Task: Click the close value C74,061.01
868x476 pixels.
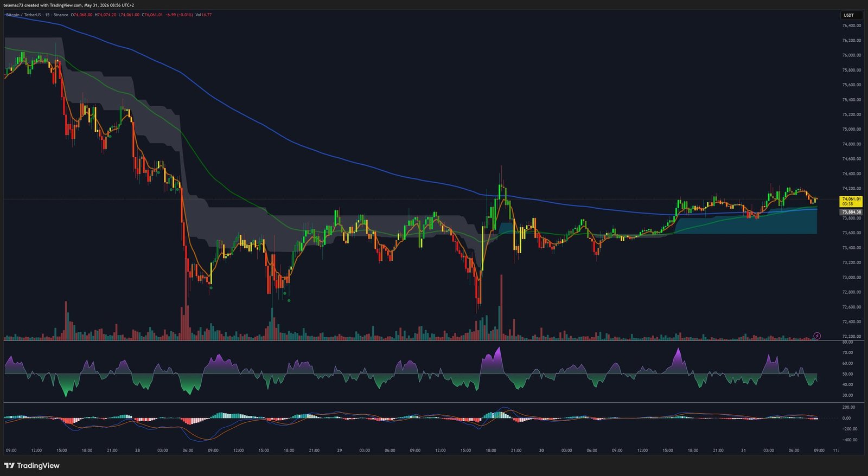Action: 152,15
